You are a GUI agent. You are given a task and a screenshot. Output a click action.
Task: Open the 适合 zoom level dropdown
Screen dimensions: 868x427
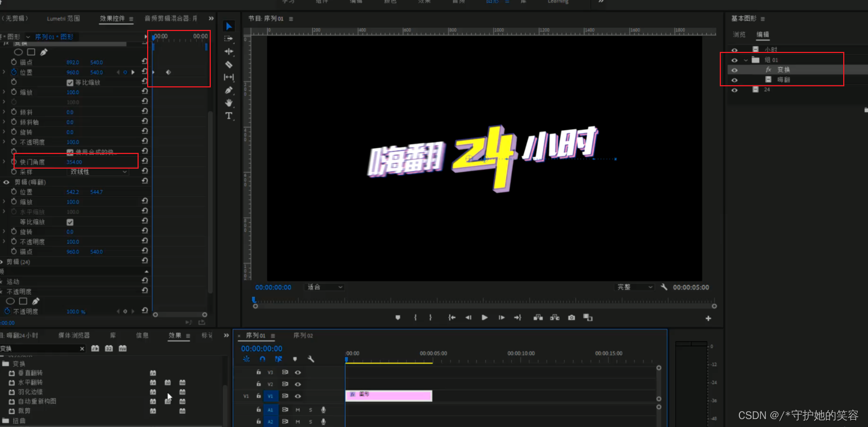click(324, 287)
